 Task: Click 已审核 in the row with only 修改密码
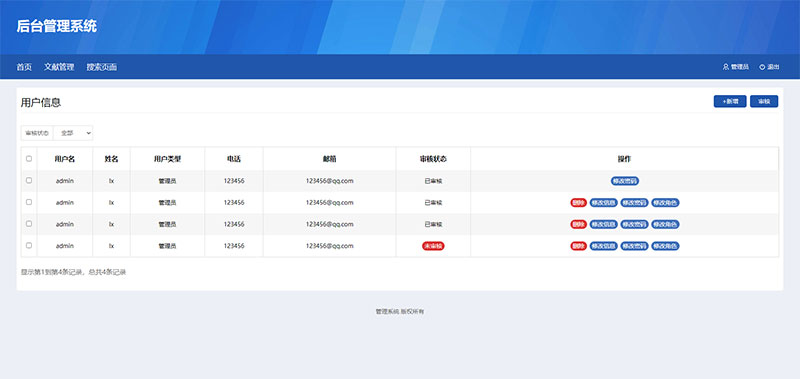433,181
